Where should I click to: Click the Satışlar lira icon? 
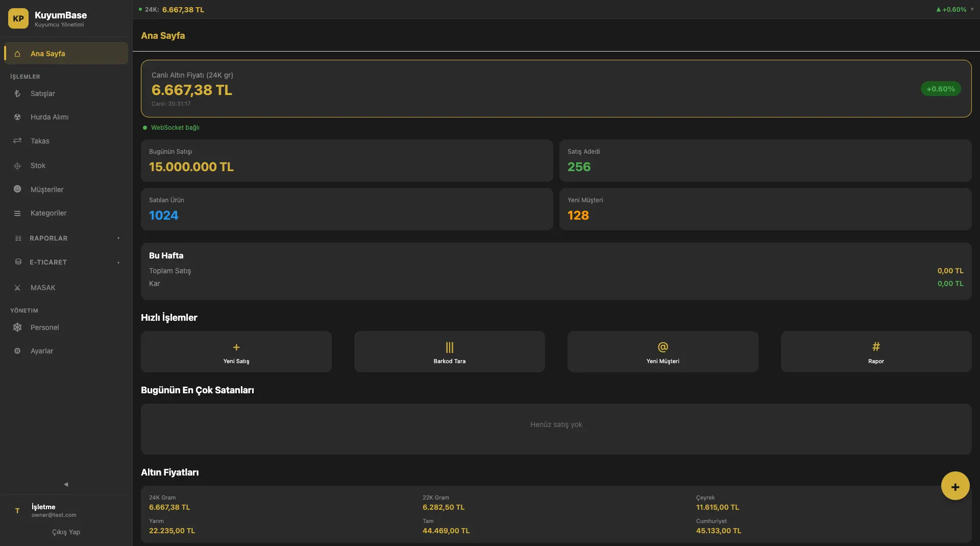(x=17, y=93)
